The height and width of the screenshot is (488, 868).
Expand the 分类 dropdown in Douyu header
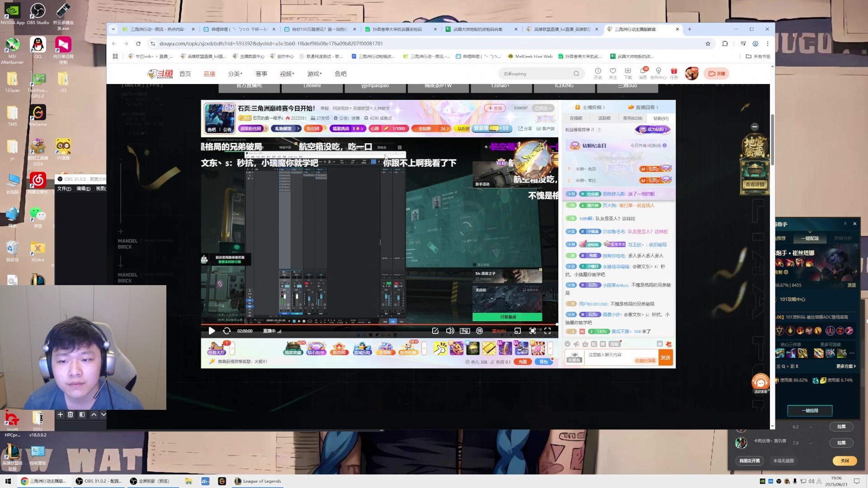(235, 74)
